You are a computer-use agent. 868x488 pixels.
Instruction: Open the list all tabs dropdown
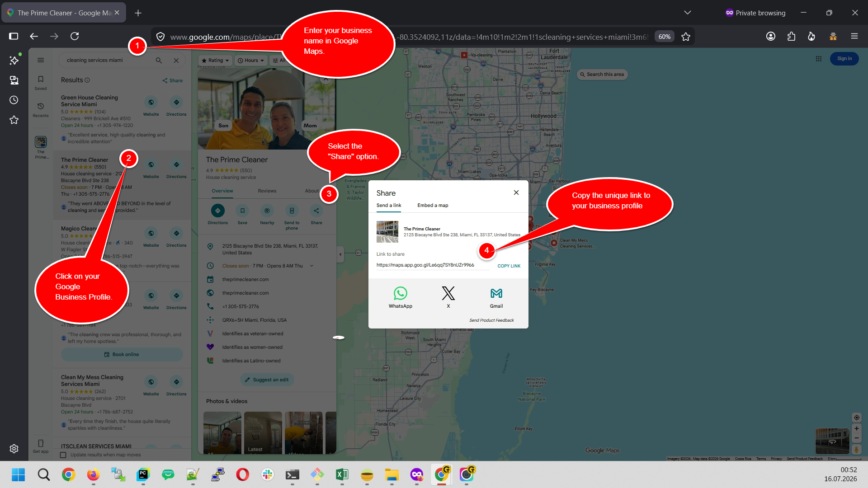click(x=687, y=13)
